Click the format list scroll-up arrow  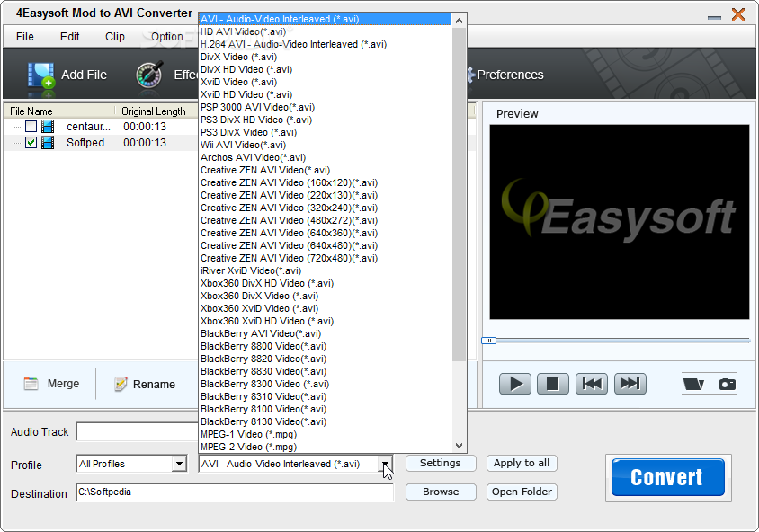[459, 21]
